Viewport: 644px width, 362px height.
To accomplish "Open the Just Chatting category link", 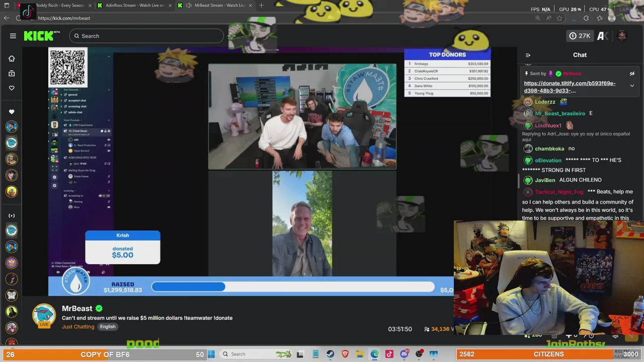I will point(78,327).
